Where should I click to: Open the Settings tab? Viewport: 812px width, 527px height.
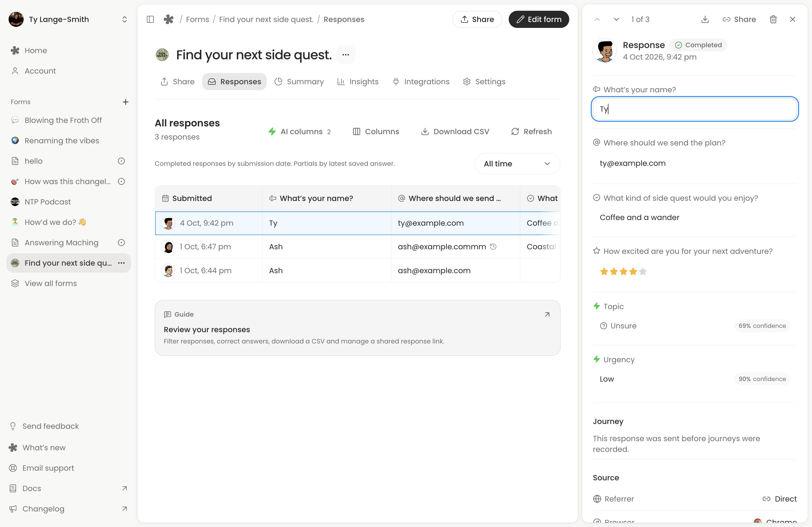coord(484,82)
